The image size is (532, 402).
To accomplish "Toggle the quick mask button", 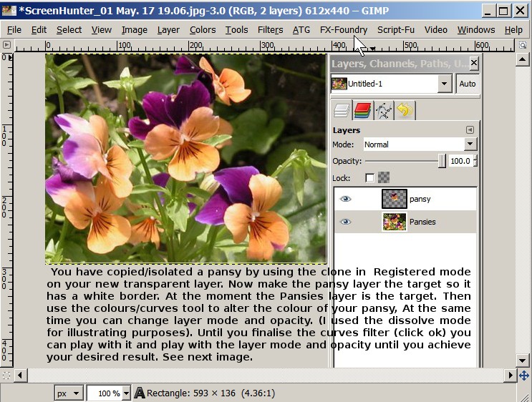I will click(6, 376).
